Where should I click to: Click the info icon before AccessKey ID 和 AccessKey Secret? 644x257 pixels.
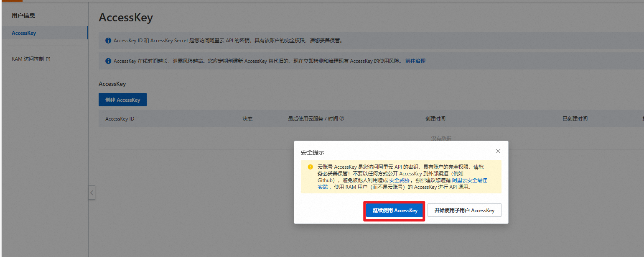[x=108, y=41]
